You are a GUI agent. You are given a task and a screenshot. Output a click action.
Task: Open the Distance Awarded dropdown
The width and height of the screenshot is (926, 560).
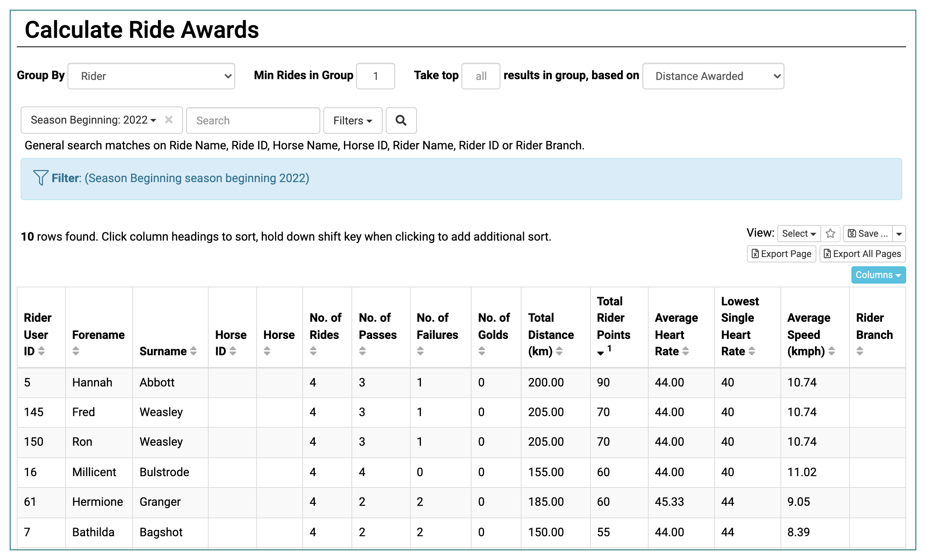[x=713, y=76]
